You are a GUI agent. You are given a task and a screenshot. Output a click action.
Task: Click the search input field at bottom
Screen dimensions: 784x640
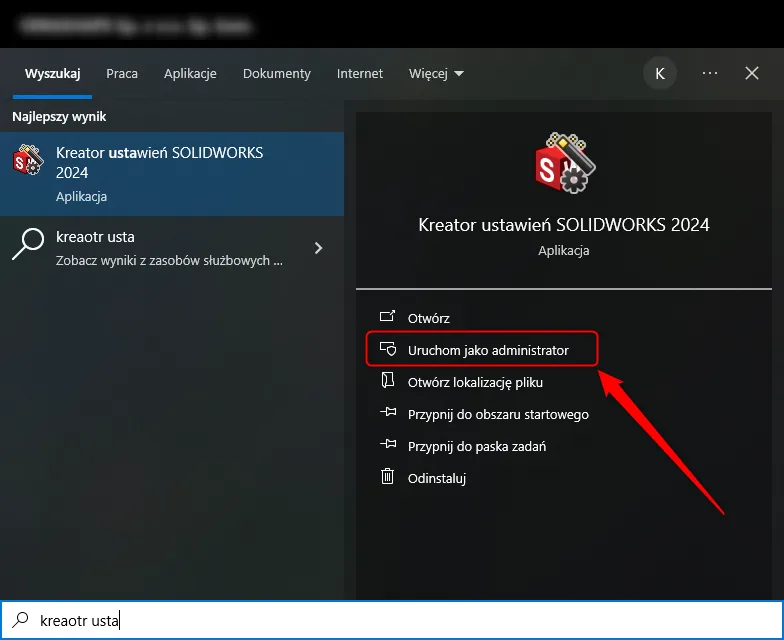pos(392,620)
